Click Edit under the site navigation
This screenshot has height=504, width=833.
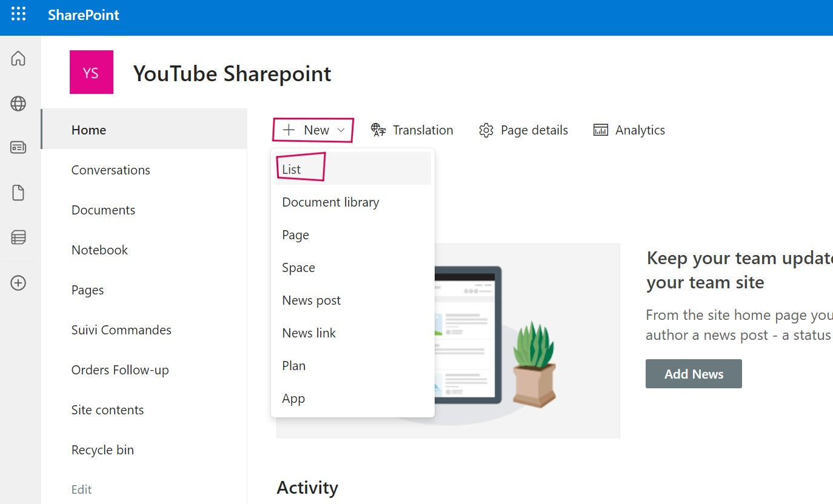coord(82,489)
